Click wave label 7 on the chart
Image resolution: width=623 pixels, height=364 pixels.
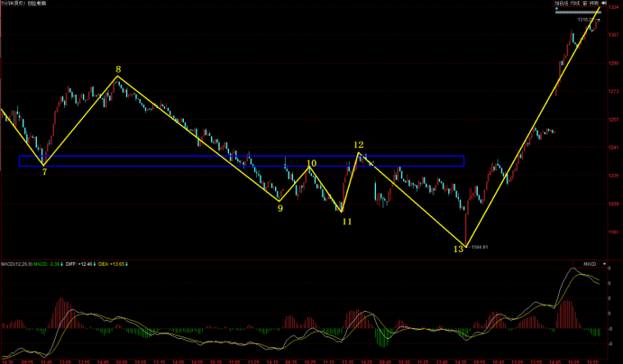44,171
